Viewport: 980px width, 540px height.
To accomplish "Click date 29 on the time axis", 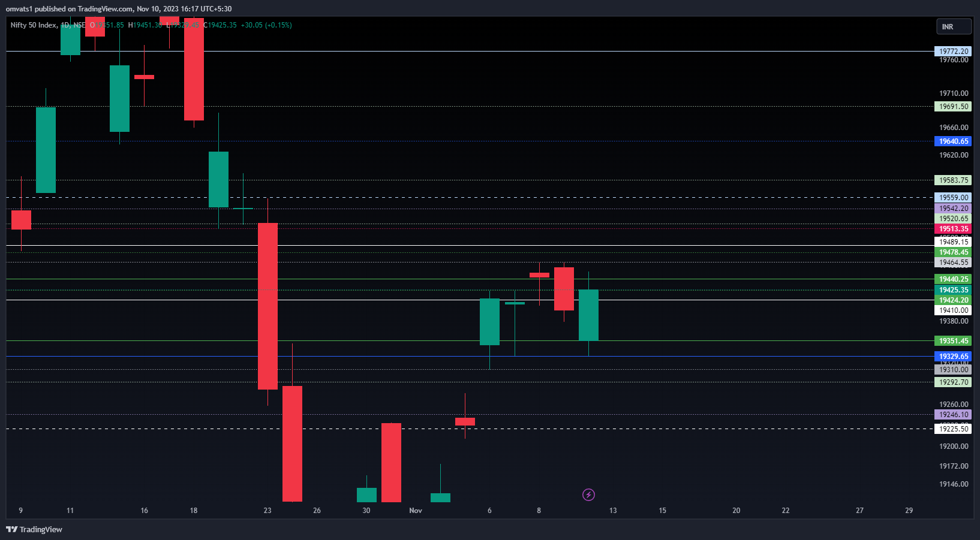I will (909, 511).
